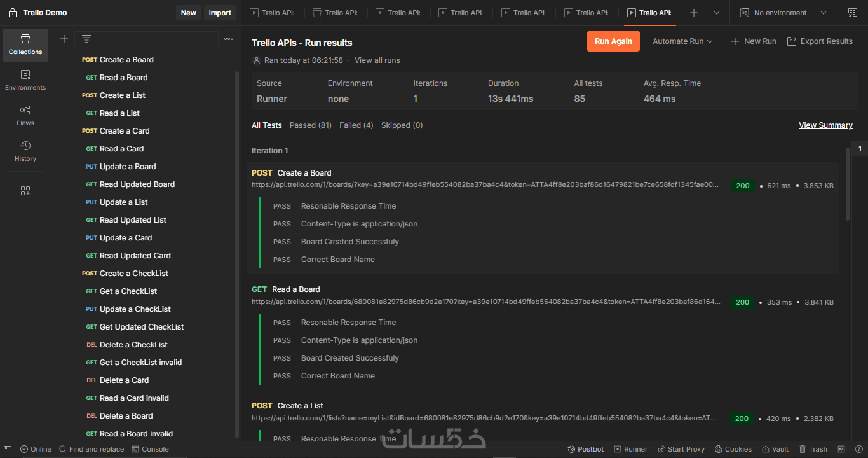This screenshot has height=458, width=868.
Task: Switch to the Passed (81) tab
Action: pyautogui.click(x=311, y=125)
